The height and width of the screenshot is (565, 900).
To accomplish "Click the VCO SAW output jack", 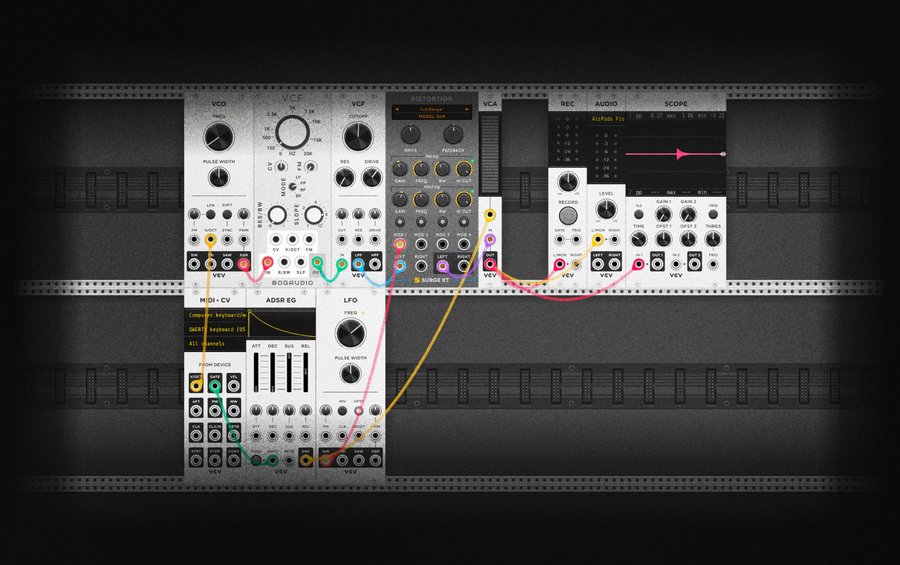I will (227, 264).
